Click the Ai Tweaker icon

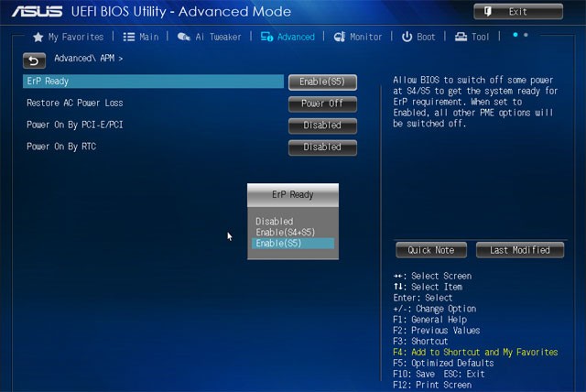point(184,38)
